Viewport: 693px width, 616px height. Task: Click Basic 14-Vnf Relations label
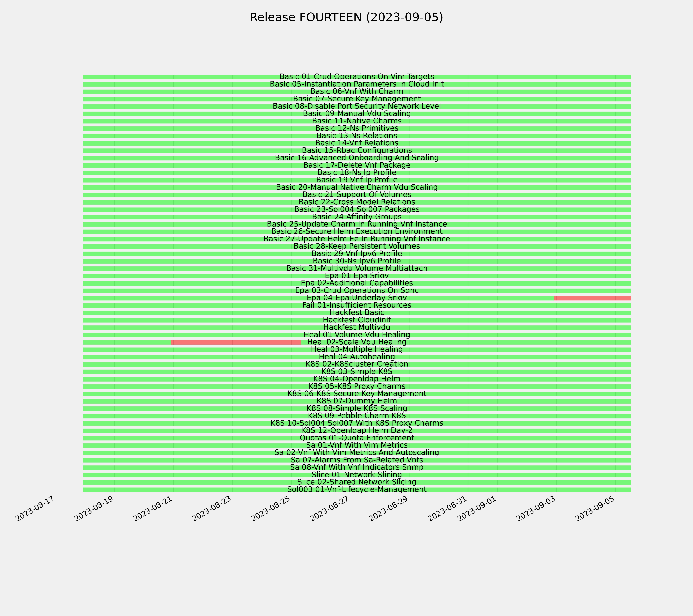(x=357, y=143)
